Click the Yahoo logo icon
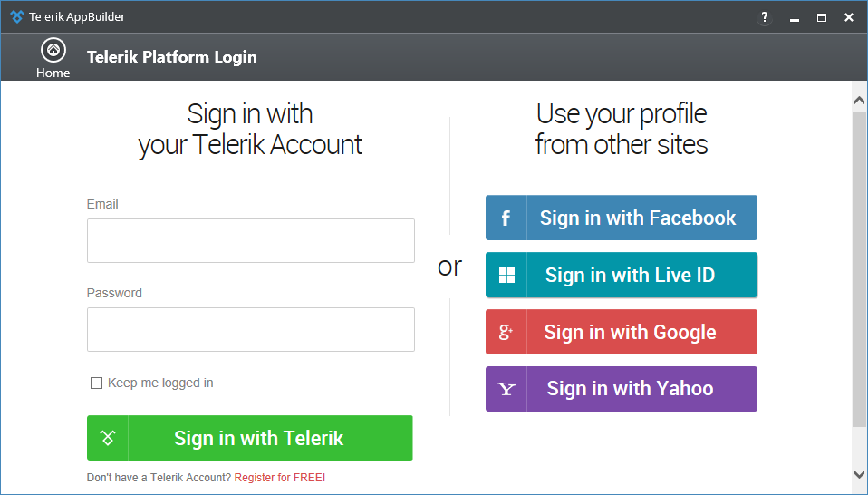Viewport: 868px width, 495px height. point(506,389)
